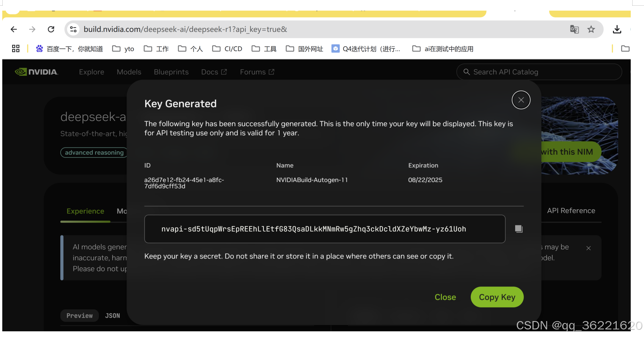This screenshot has width=644, height=337.
Task: Open the 国外网址 bookmark folder
Action: pyautogui.click(x=304, y=49)
